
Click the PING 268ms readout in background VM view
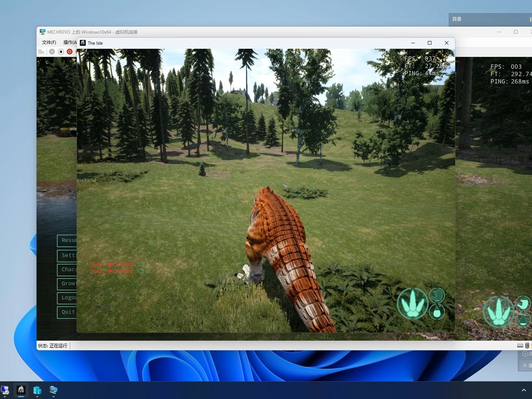(510, 82)
